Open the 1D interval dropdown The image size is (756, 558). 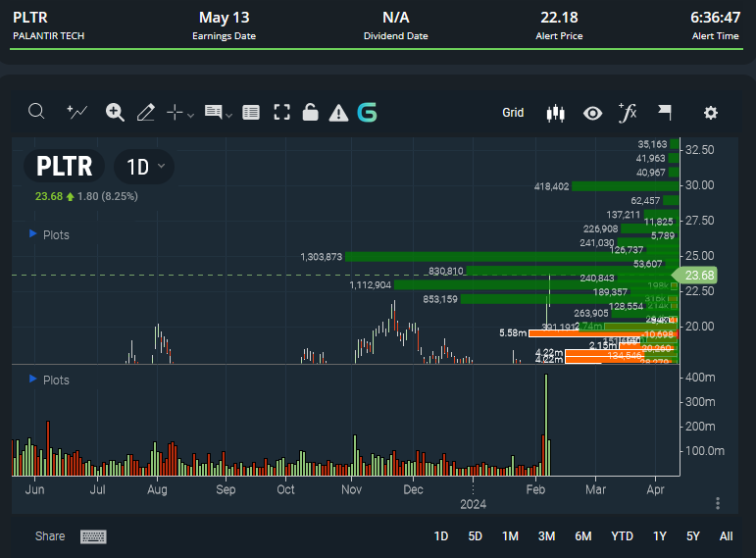click(x=144, y=167)
